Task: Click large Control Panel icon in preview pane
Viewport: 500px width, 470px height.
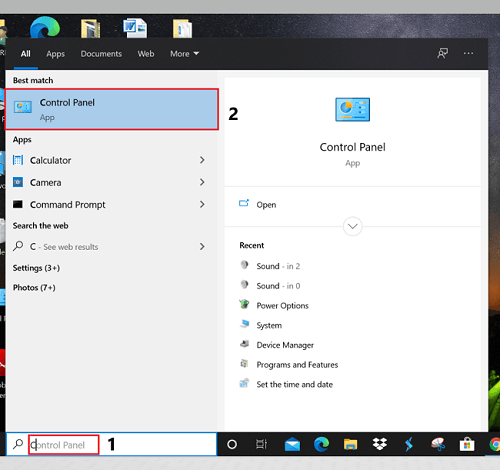Action: 353,109
